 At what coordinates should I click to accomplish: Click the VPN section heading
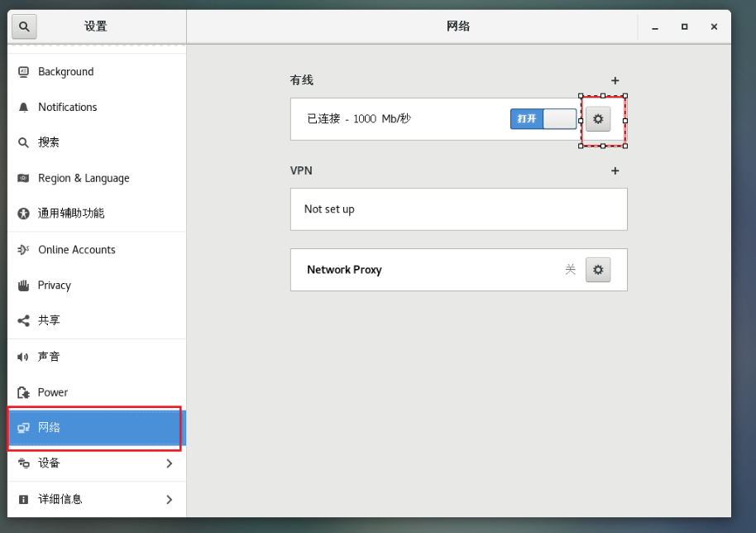pyautogui.click(x=301, y=170)
